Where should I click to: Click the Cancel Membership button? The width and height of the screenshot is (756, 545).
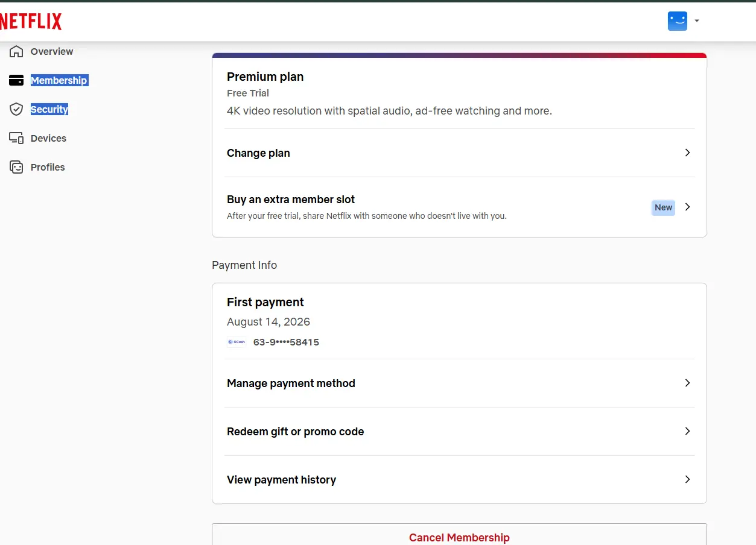(459, 535)
